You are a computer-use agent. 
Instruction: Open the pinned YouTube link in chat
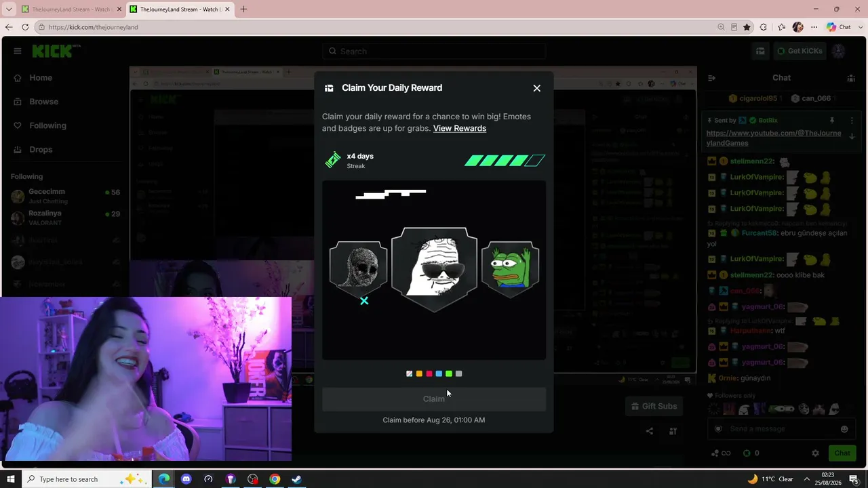pos(773,138)
